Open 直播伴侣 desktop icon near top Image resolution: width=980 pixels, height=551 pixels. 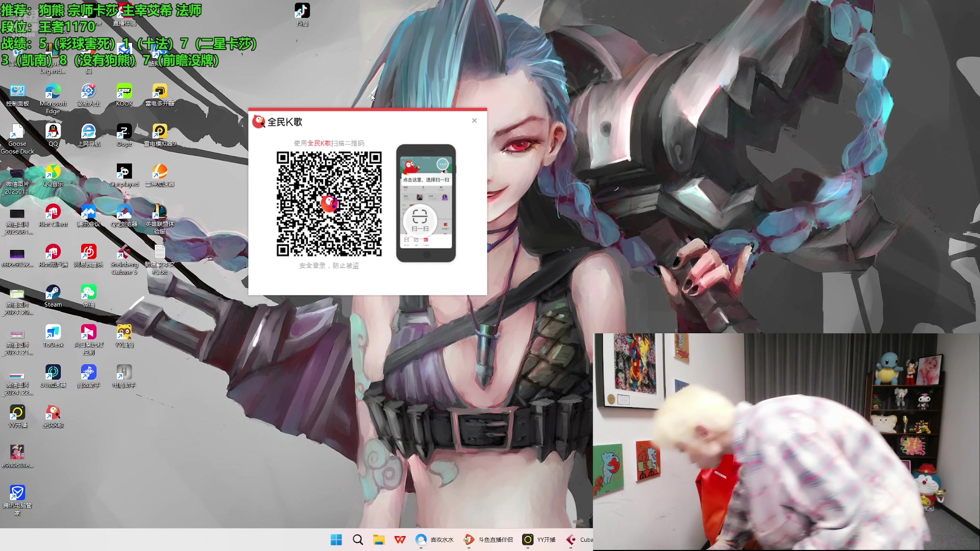(124, 15)
